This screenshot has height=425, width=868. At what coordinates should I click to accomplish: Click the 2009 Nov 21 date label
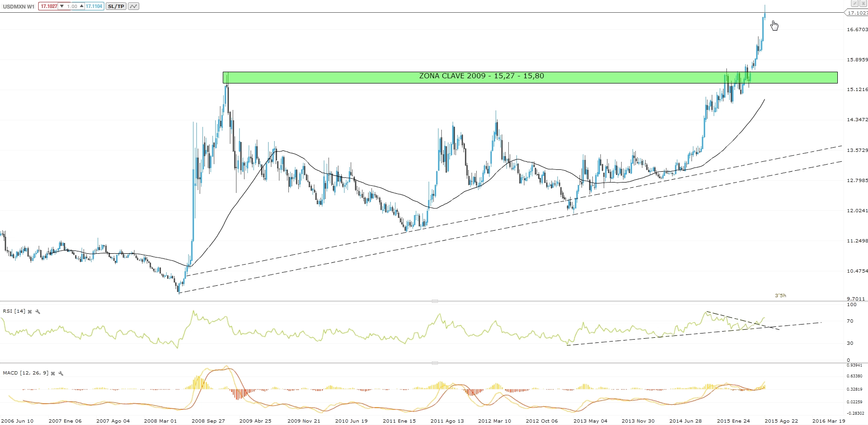click(x=304, y=421)
